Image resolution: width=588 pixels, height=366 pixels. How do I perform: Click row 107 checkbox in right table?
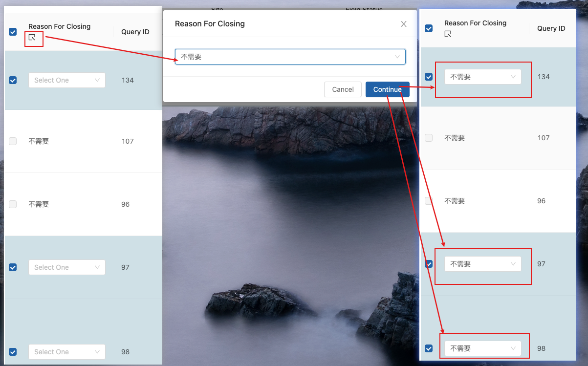point(429,138)
